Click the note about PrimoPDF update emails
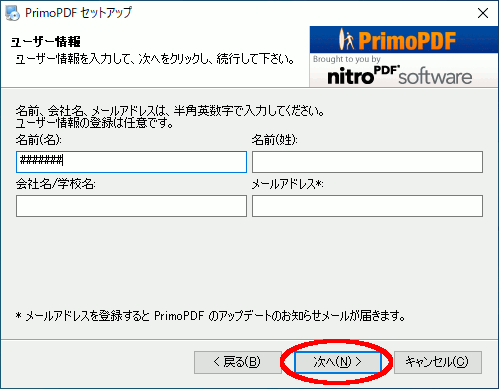This screenshot has height=389, width=499. (211, 316)
